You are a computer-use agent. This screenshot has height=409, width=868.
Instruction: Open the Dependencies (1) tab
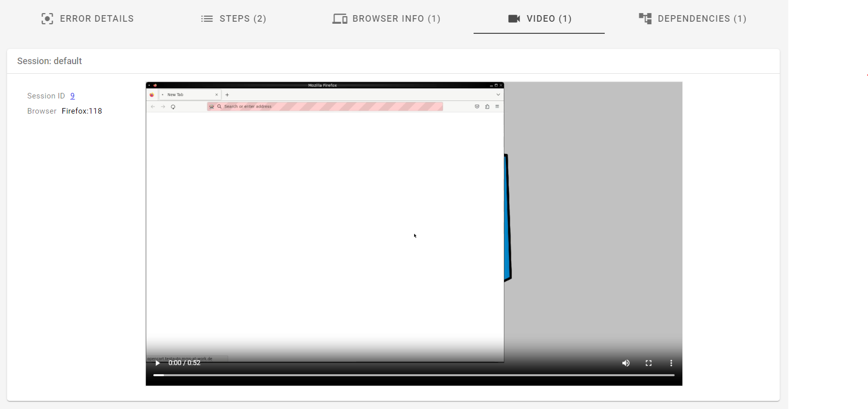[x=692, y=19]
